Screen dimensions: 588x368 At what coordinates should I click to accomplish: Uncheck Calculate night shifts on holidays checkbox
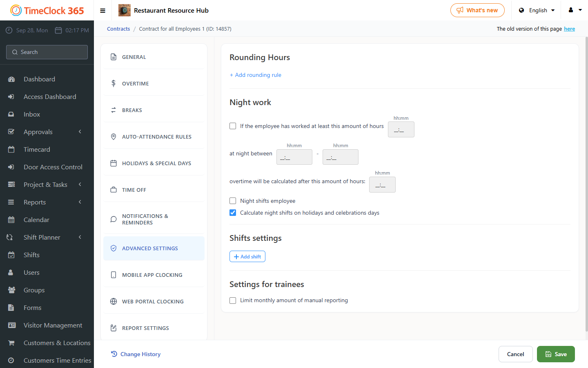(233, 213)
